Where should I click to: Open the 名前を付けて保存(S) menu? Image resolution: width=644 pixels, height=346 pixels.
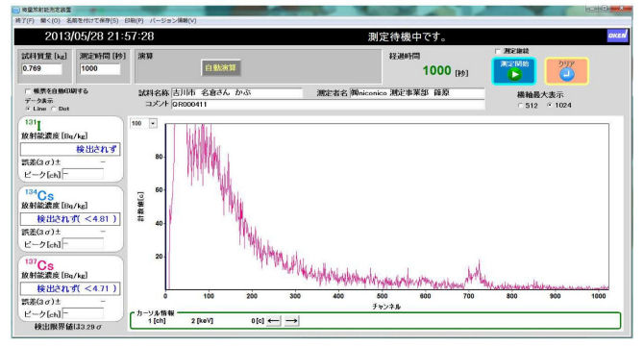92,20
